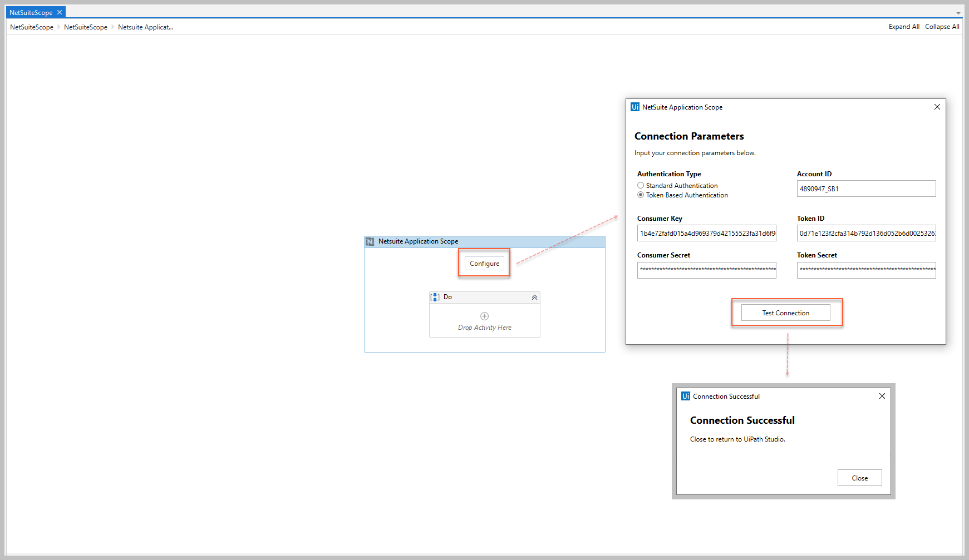Click the UiPath icon in the NetSuite Application Scope dialog
The height and width of the screenshot is (560, 969).
[x=635, y=107]
